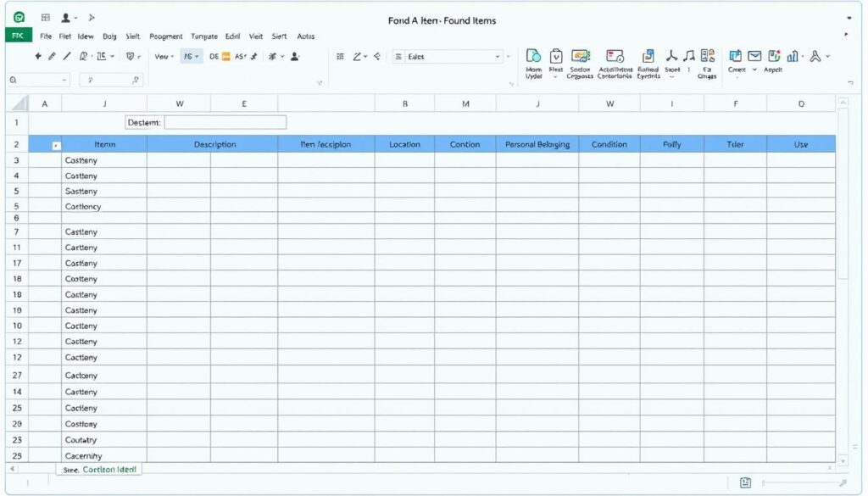The image size is (868, 496).
Task: Click the green app logo icon
Action: [19, 18]
